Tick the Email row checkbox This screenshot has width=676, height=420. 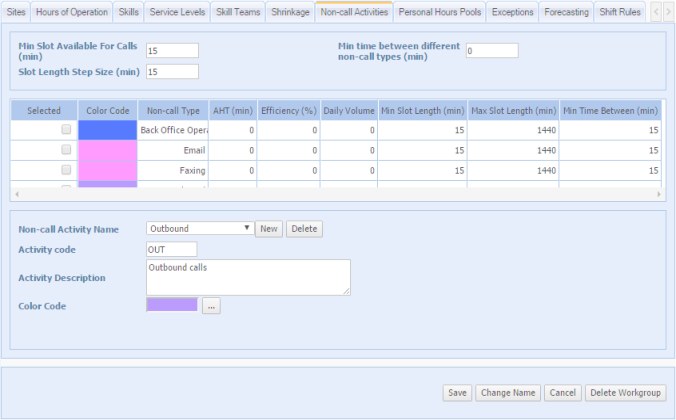[x=66, y=149]
